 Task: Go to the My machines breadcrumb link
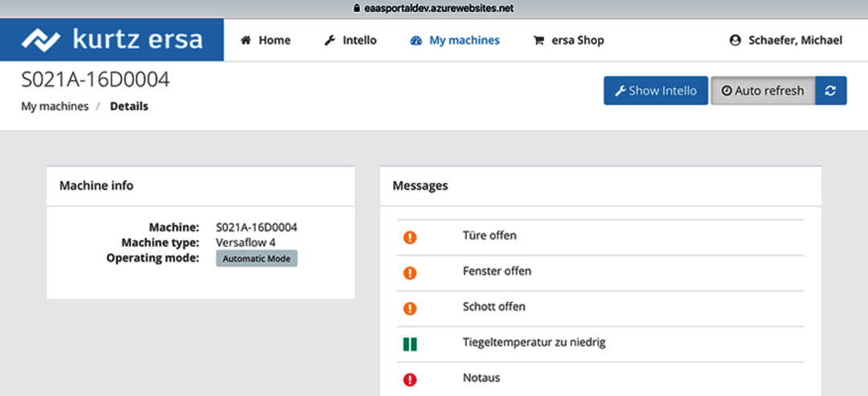55,106
